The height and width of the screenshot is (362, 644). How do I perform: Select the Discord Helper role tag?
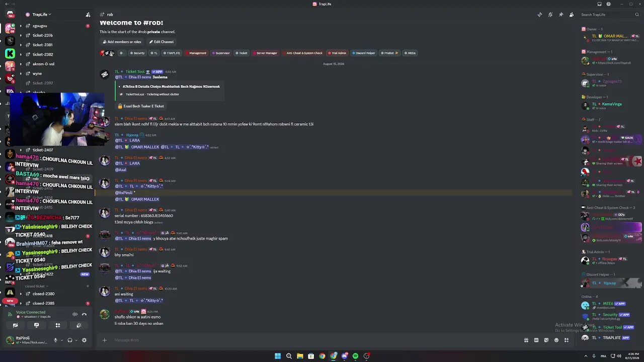(x=364, y=53)
